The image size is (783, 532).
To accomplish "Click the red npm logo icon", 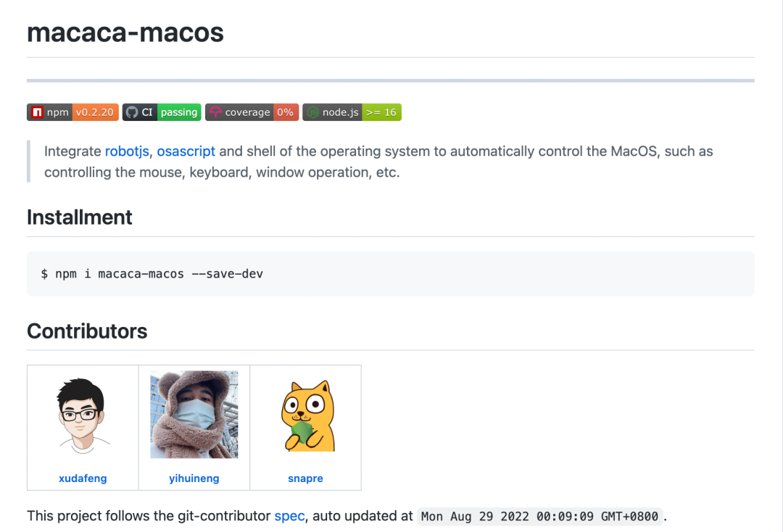I will pos(37,112).
